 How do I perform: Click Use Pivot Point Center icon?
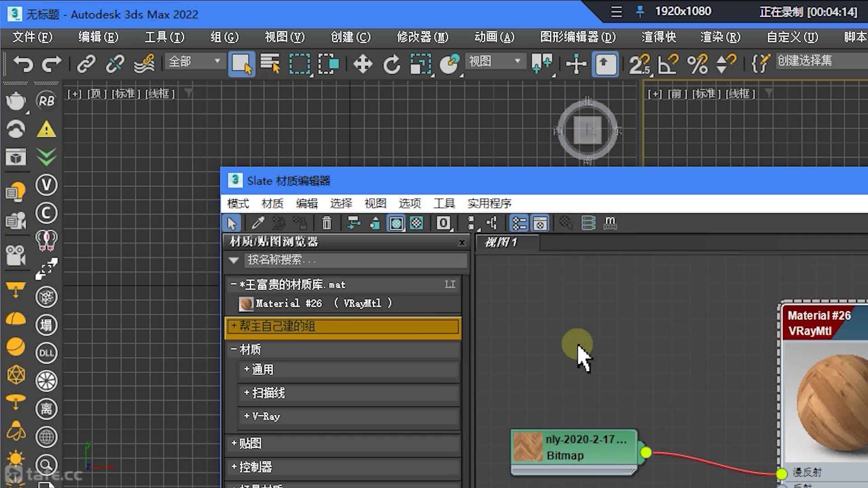(542, 64)
